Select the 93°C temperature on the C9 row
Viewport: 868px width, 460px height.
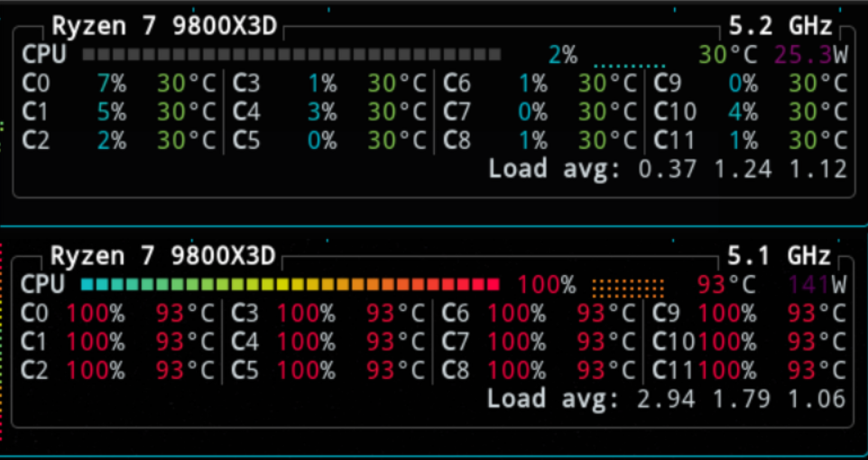tap(817, 314)
